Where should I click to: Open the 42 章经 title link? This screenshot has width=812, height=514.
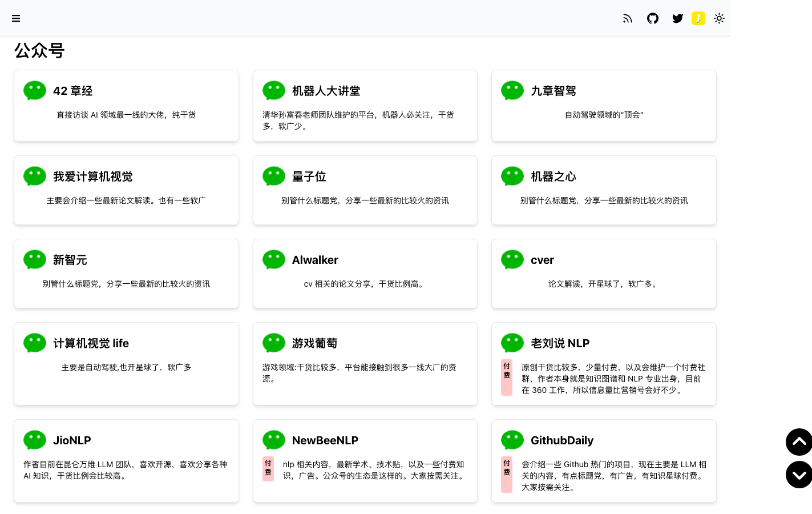tap(73, 91)
